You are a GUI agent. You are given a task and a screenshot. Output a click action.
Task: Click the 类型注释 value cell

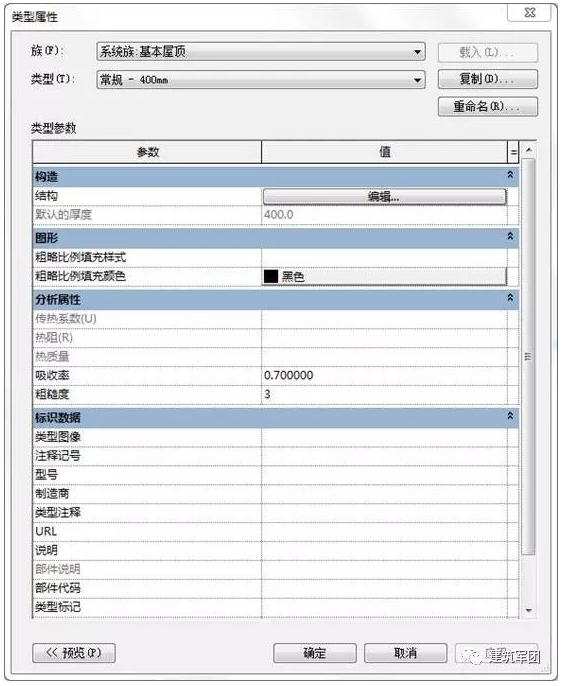tap(384, 513)
